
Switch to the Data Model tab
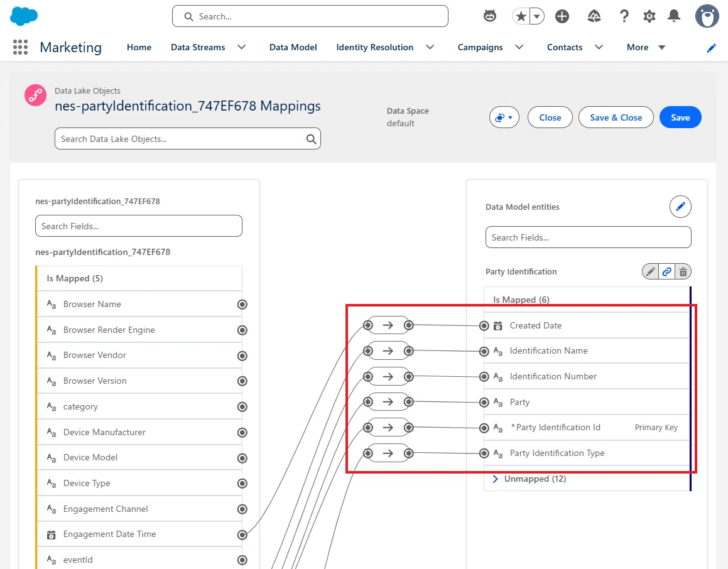(x=293, y=47)
